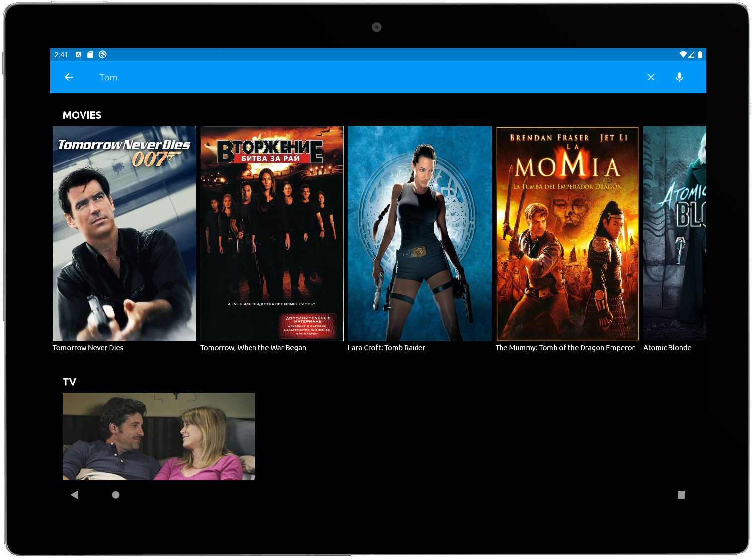Click the 'Atomic Blonde' title text
The width and height of the screenshot is (752, 560).
point(668,348)
